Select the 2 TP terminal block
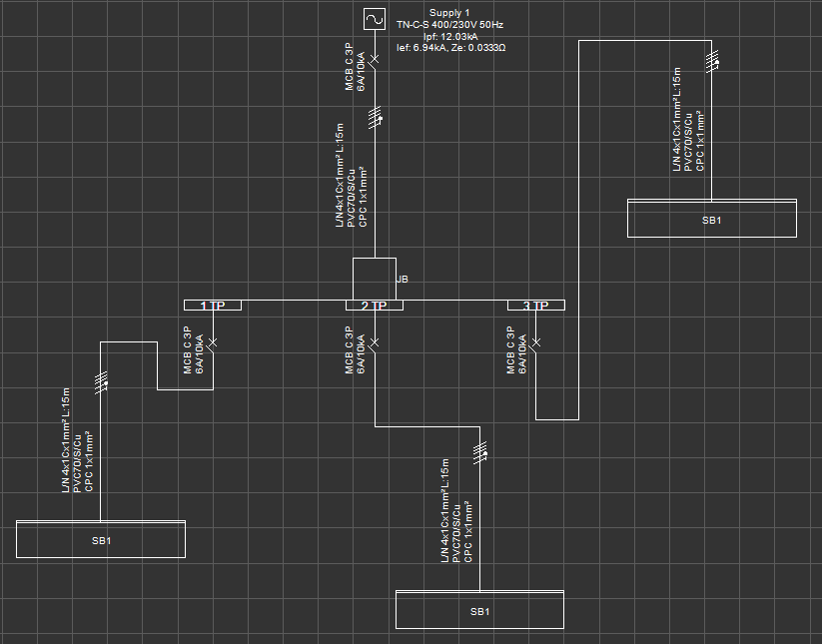The image size is (822, 644). click(x=375, y=306)
